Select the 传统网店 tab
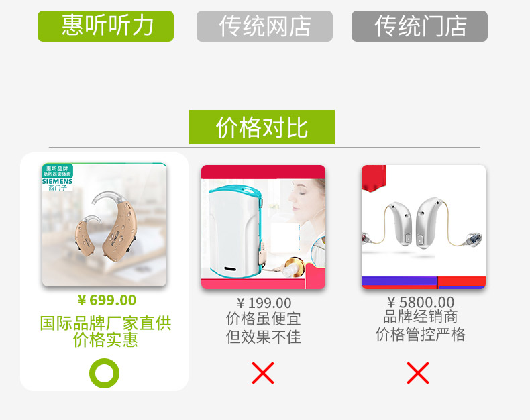The image size is (530, 420). click(264, 26)
